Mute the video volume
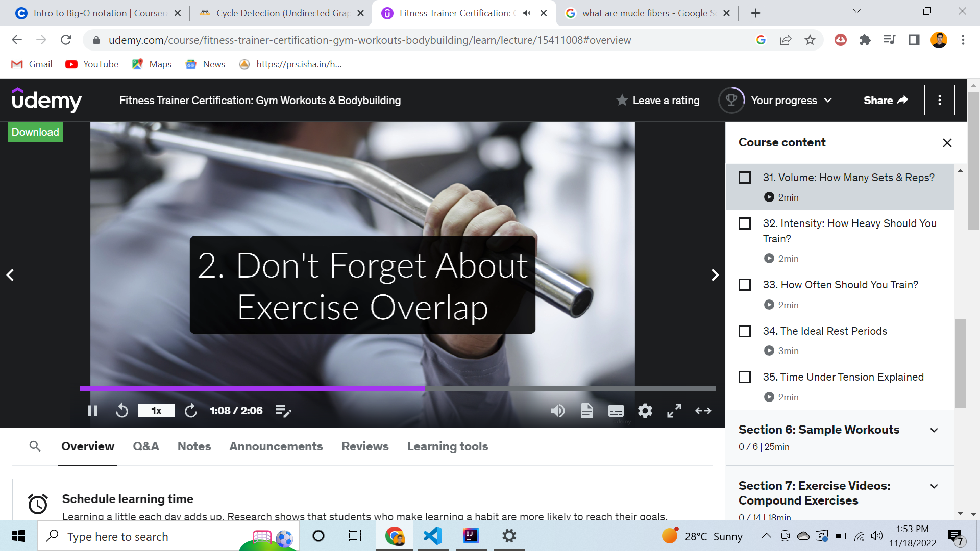The height and width of the screenshot is (551, 980). pos(557,411)
